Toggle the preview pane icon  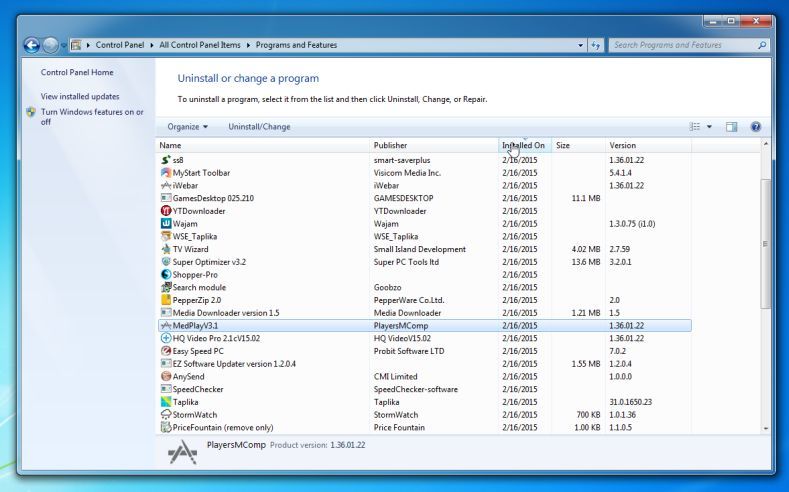[x=731, y=127]
